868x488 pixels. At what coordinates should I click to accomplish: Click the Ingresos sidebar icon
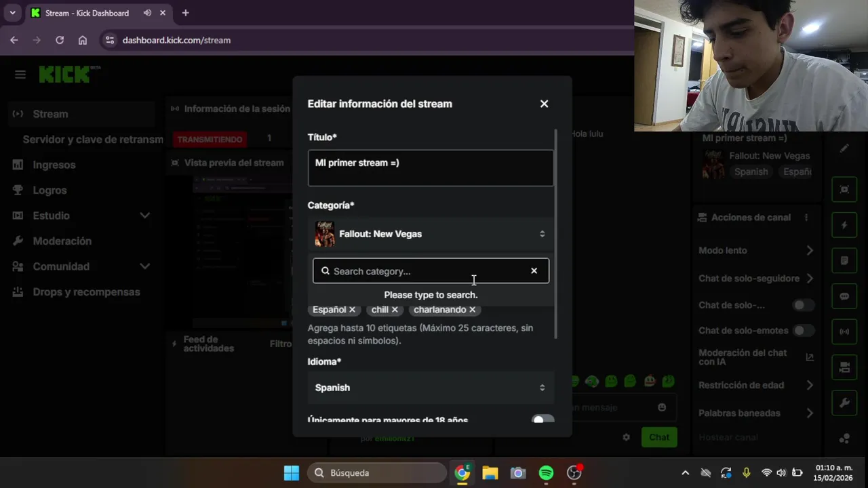coord(18,165)
